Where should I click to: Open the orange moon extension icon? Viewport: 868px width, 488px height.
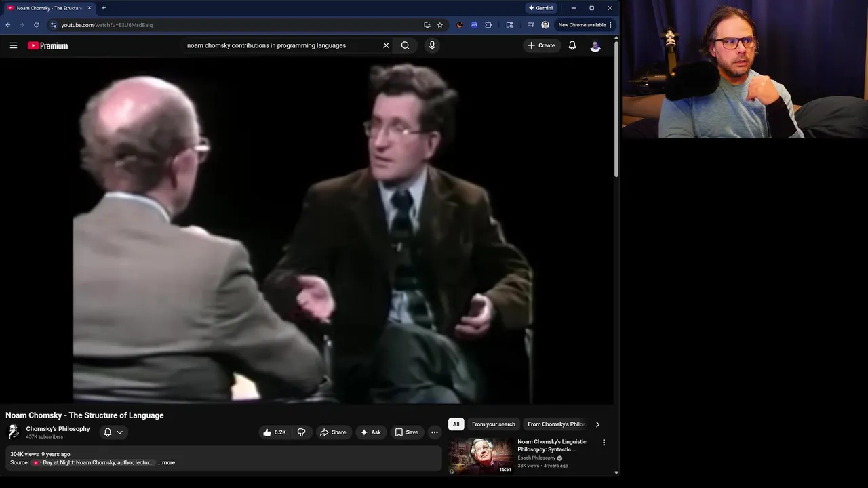point(460,25)
